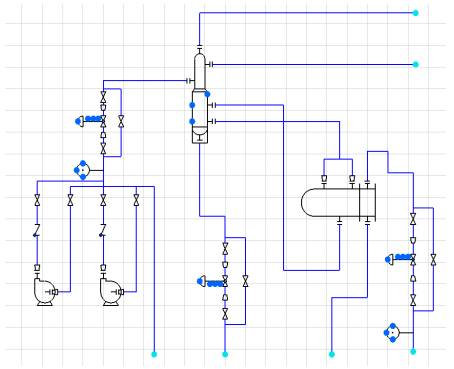The height and width of the screenshot is (369, 454).
Task: Select the cyan endpoint below center valve
Action: [x=225, y=354]
